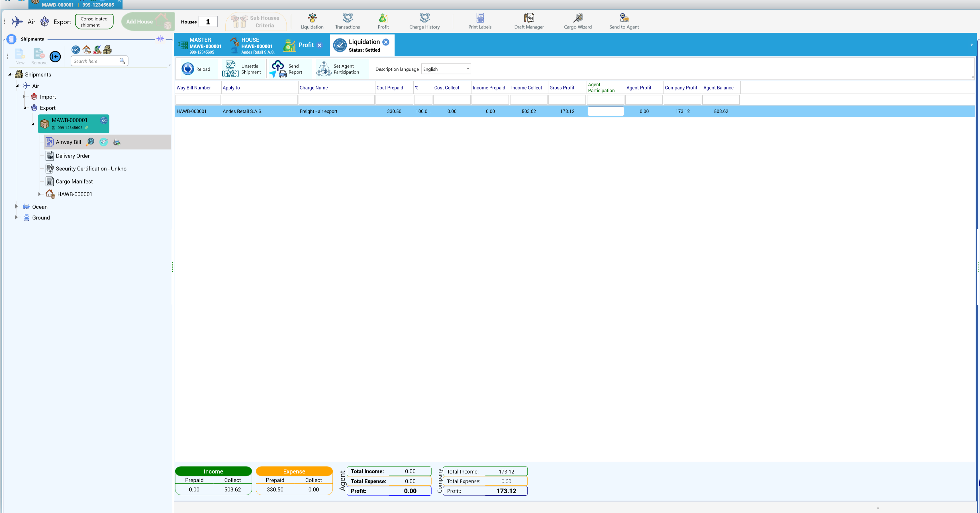The width and height of the screenshot is (980, 513).
Task: Click the Sub Houses Criteria button
Action: pyautogui.click(x=256, y=22)
